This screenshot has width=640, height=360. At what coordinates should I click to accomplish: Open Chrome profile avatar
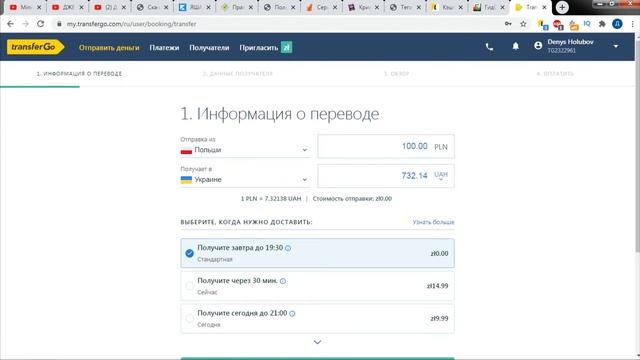tap(617, 24)
